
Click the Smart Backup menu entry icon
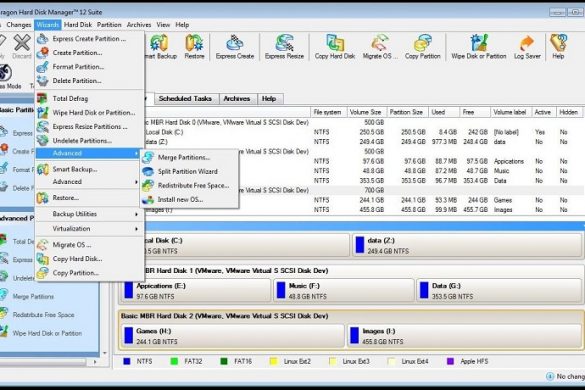pos(43,169)
